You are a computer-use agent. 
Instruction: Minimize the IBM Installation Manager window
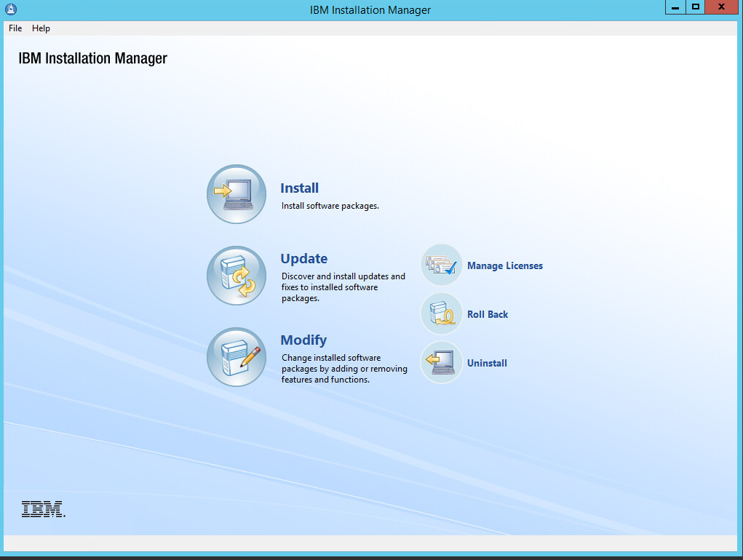click(675, 7)
